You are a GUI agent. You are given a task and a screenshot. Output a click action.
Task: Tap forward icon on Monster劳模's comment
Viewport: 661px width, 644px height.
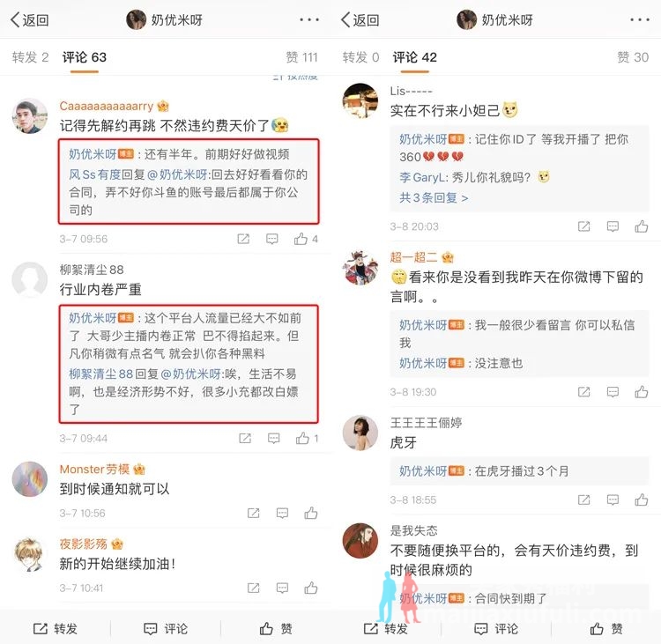253,513
